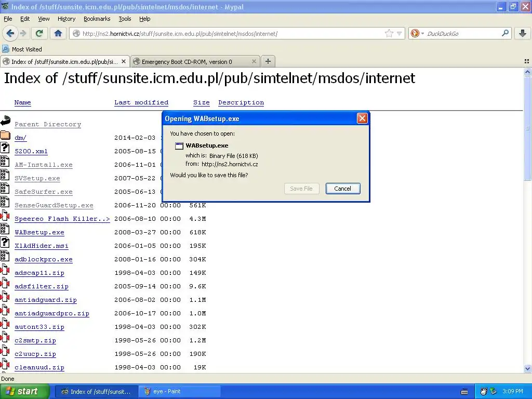Open the Help menu
Image resolution: width=532 pixels, height=399 pixels.
[x=145, y=19]
